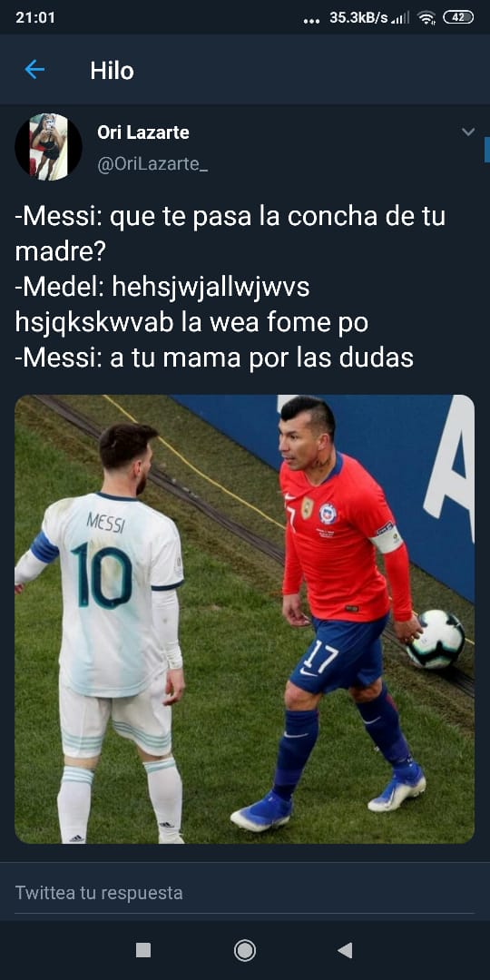Select the tweet text starting with -Messi

click(x=230, y=287)
